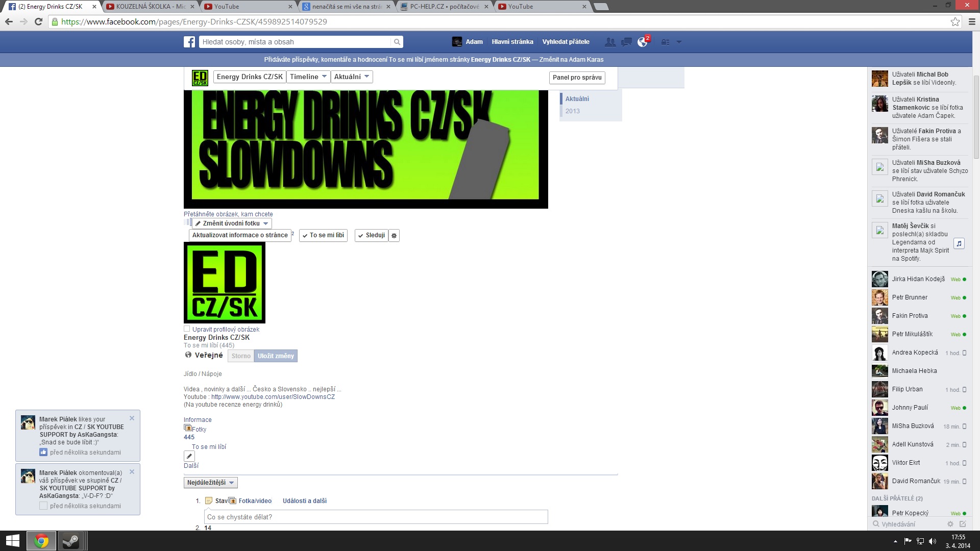The height and width of the screenshot is (551, 980).
Task: Click the Facebook logo icon
Action: click(x=189, y=42)
